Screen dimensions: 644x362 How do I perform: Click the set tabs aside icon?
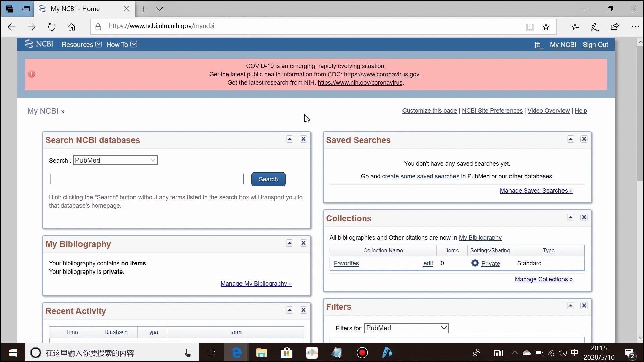(x=25, y=9)
